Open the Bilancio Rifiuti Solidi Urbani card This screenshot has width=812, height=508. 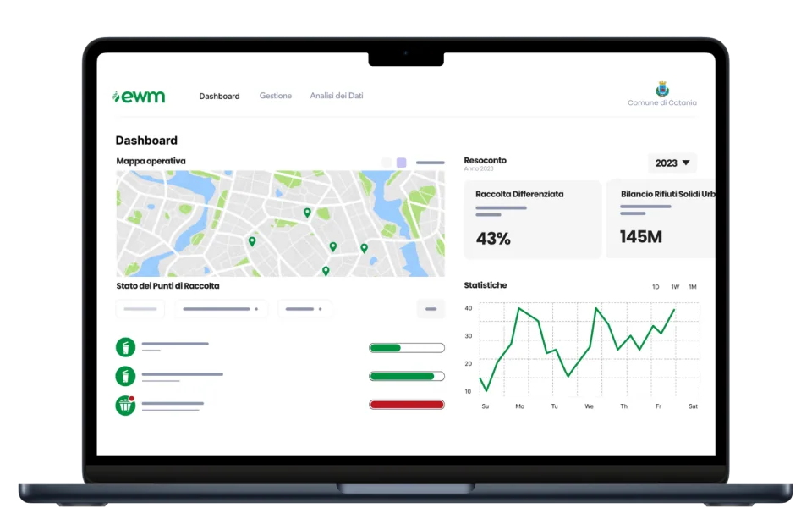pyautogui.click(x=661, y=219)
